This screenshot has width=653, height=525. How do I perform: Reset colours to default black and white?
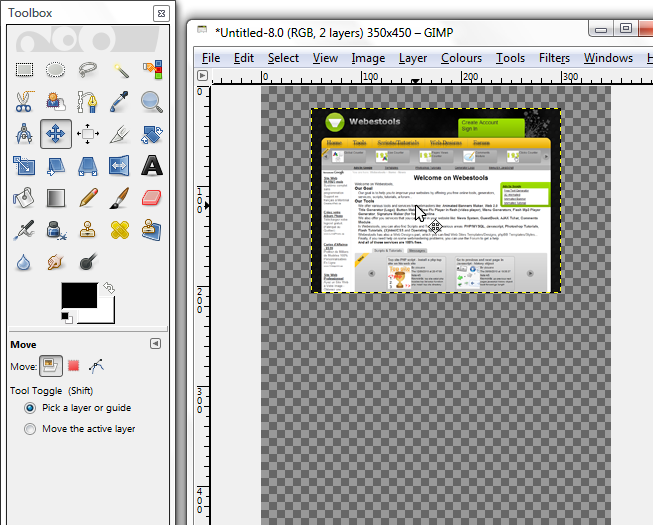pyautogui.click(x=67, y=317)
